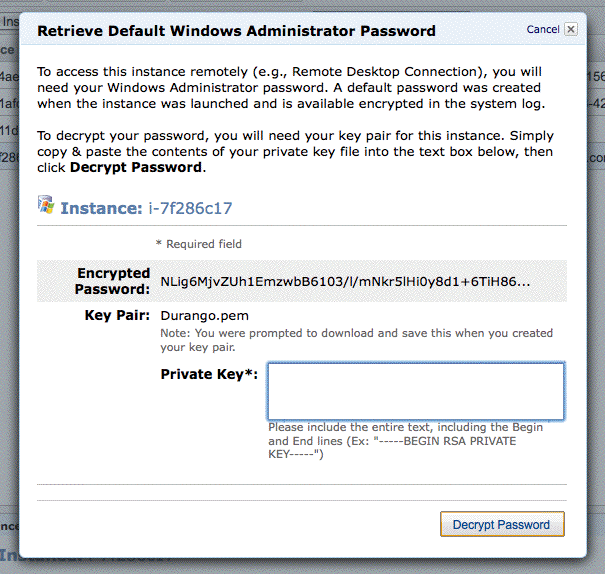Click the Cancel link

pos(543,30)
